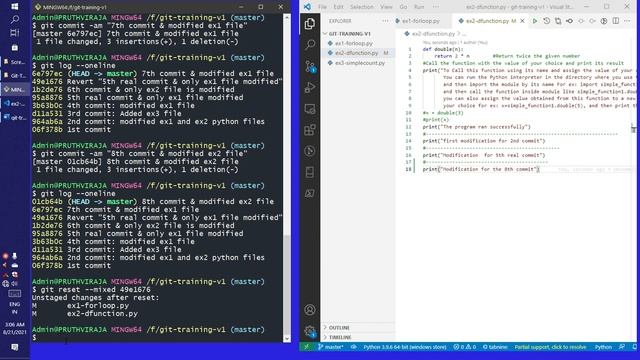This screenshot has width=640, height=360.
Task: Collapse the GIT-TRAINING-V1 folder section
Action: pos(349,33)
